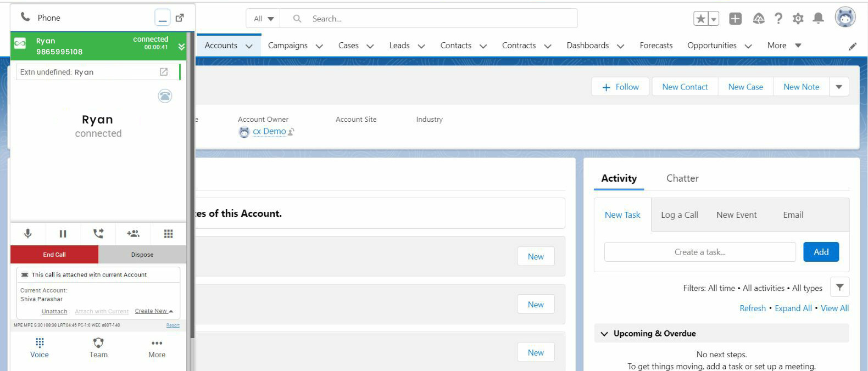Click the Dispose button

142,255
